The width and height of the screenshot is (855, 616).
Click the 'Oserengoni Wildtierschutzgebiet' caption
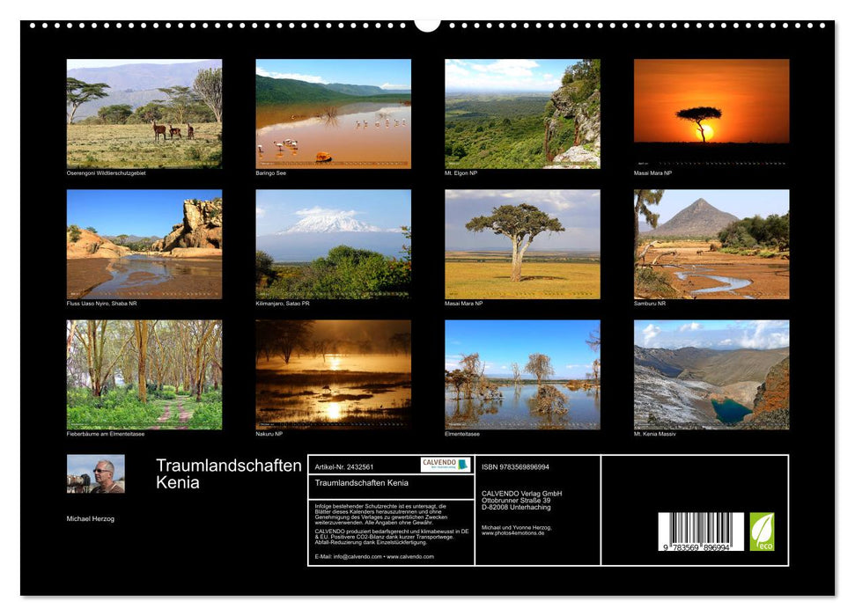(106, 173)
